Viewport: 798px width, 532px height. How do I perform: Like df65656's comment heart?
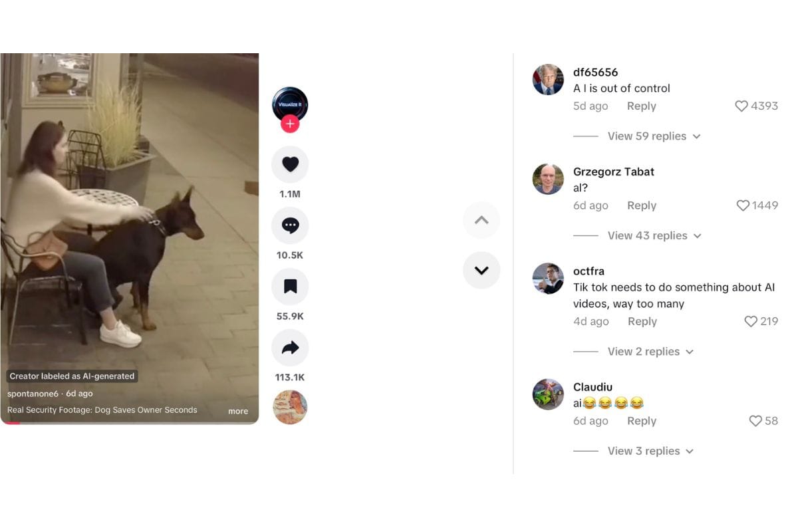tap(741, 106)
